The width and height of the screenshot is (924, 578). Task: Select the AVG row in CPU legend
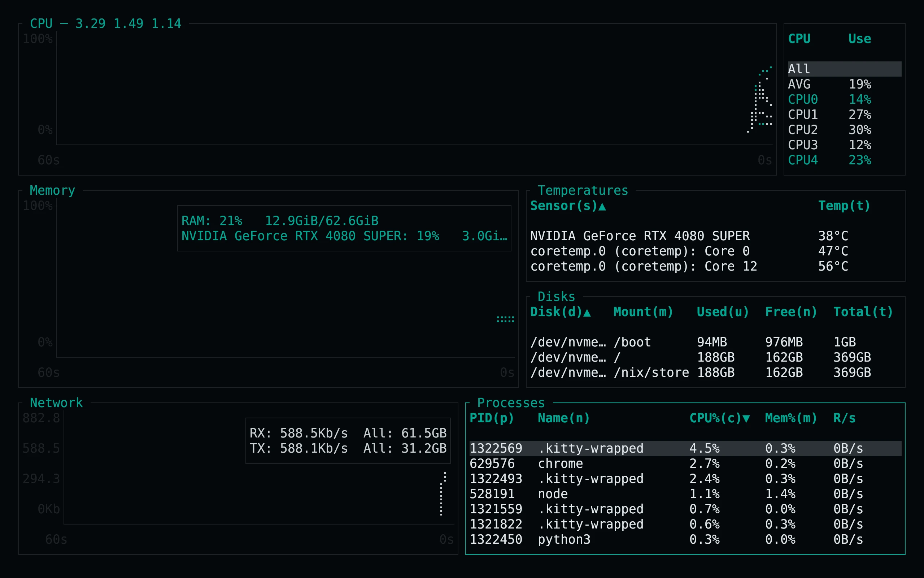point(845,84)
